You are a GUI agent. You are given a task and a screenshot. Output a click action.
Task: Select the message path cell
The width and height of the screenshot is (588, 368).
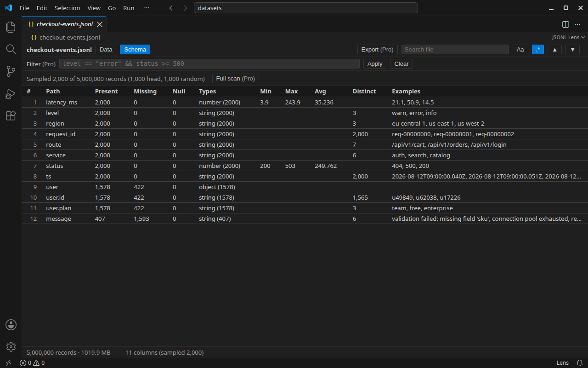[58, 218]
